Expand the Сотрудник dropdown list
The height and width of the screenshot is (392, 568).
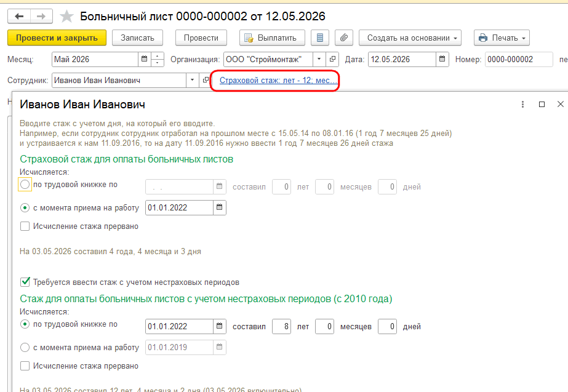point(193,80)
